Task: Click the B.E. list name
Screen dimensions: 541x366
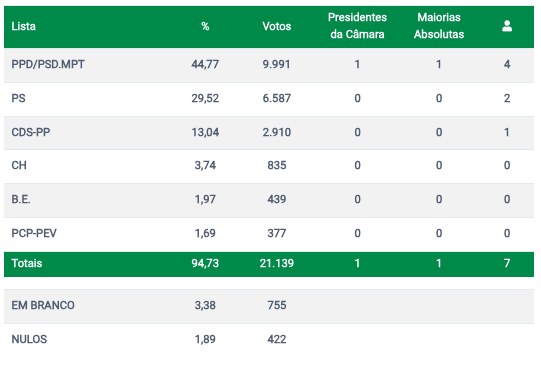Action: coord(21,199)
